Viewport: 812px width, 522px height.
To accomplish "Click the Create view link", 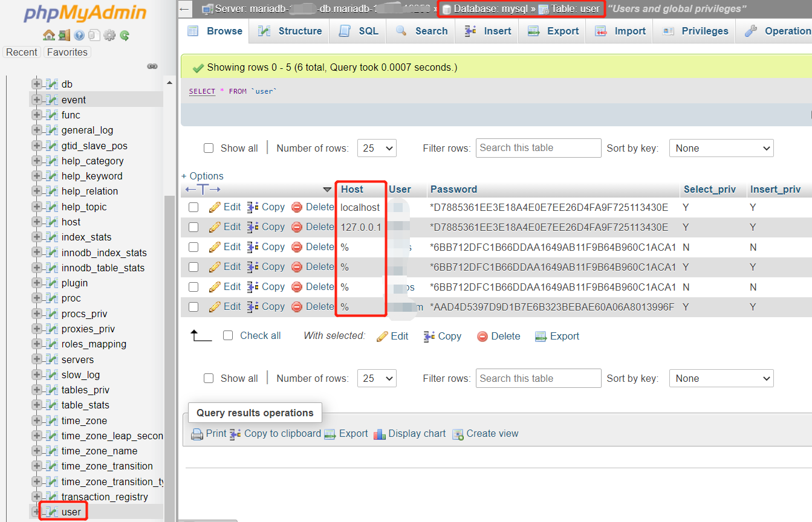I will point(492,434).
